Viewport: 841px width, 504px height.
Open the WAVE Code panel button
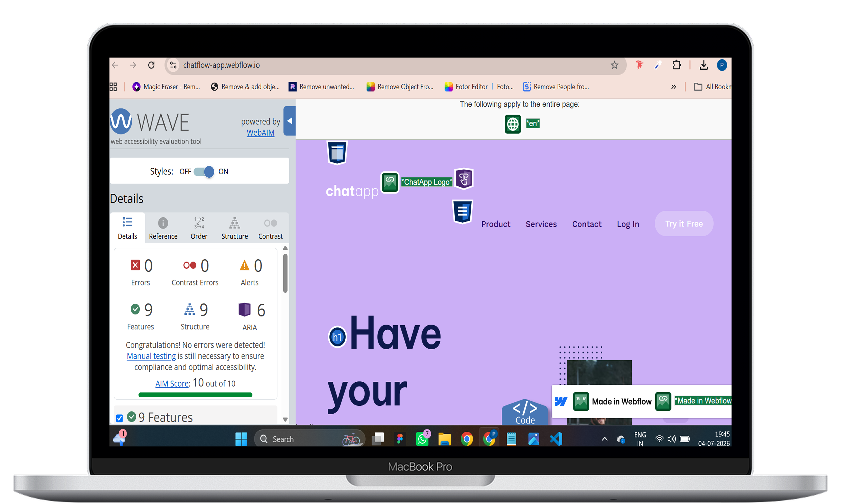525,412
